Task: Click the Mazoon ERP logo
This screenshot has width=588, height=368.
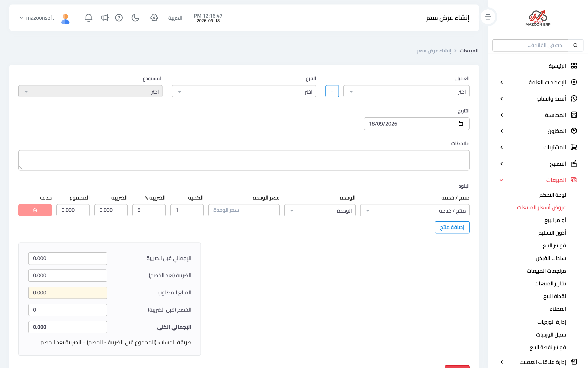Action: [x=538, y=18]
